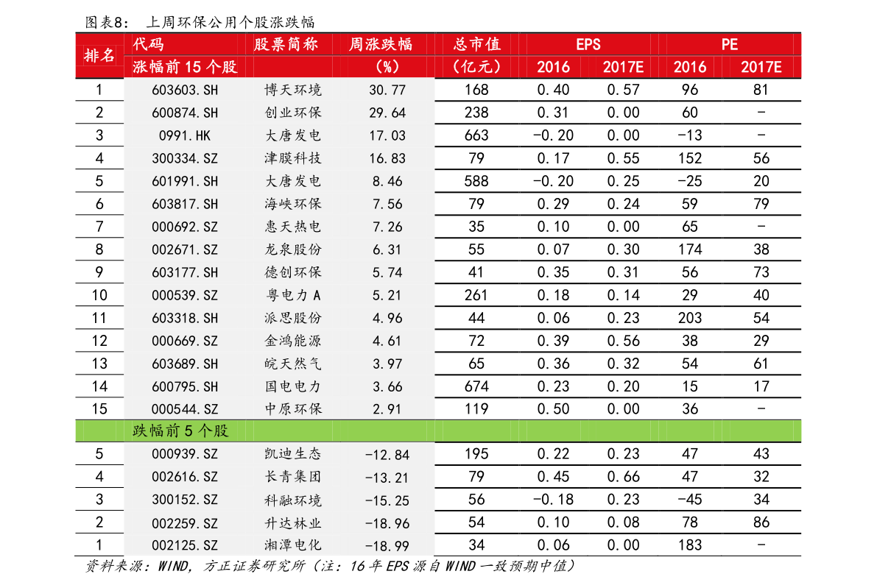
Task: Click market cap value 674
Action: [476, 386]
